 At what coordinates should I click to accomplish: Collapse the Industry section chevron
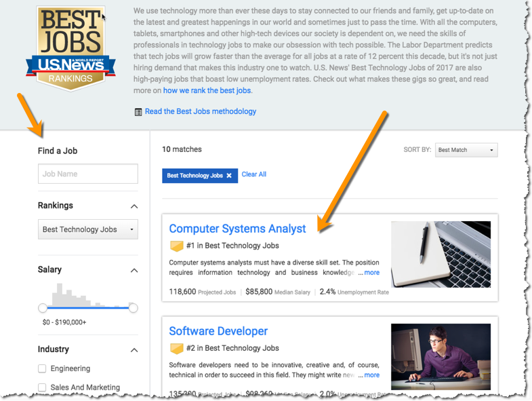[x=134, y=350]
